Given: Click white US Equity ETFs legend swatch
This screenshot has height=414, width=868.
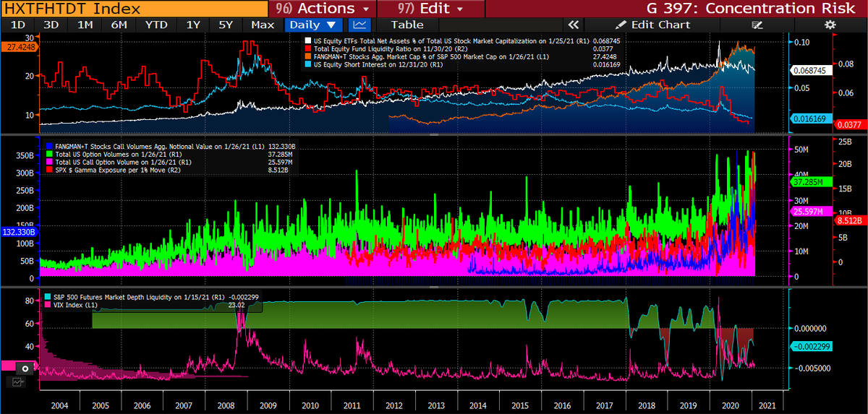Looking at the screenshot, I should click(x=307, y=41).
